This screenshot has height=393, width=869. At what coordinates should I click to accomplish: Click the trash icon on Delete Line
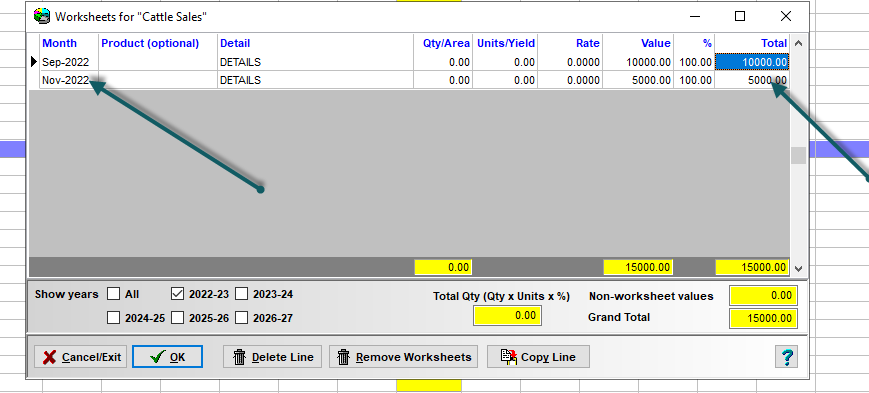(239, 357)
